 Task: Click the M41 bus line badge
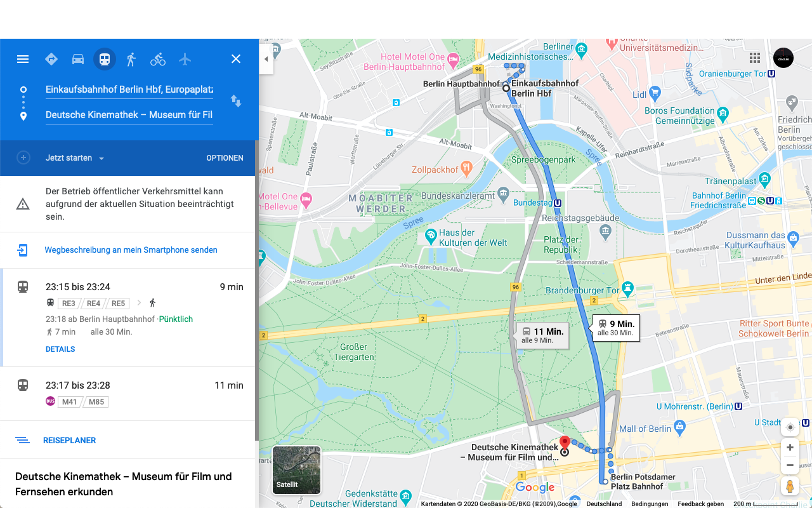pyautogui.click(x=69, y=402)
